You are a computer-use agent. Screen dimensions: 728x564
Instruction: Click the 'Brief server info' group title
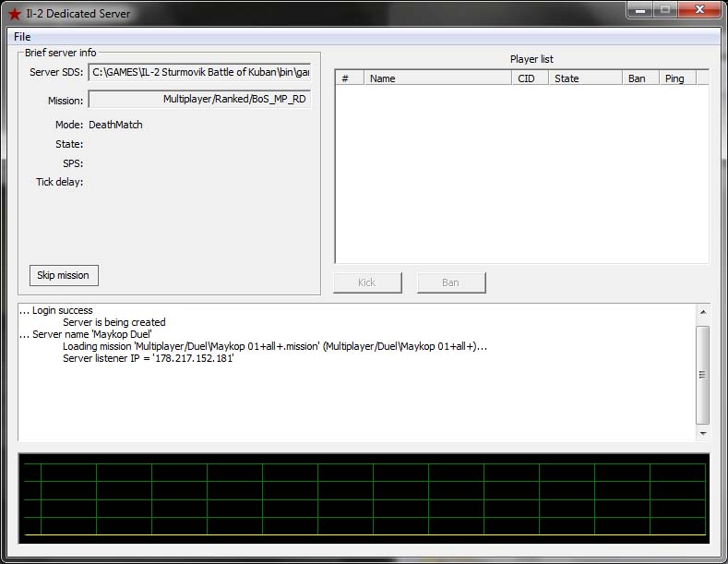pos(60,53)
